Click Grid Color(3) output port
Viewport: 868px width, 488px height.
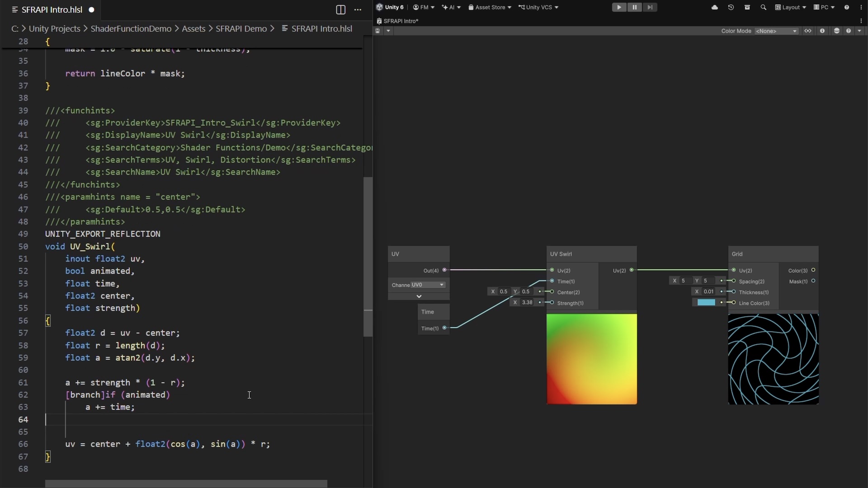[813, 270]
